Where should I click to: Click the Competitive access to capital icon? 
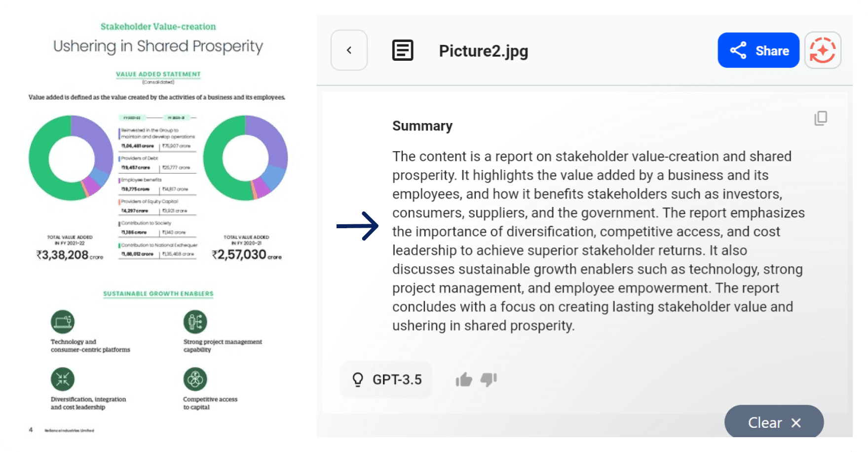[195, 379]
